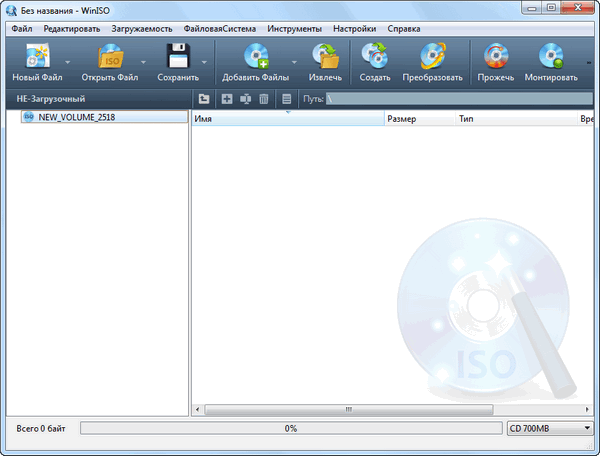Expand the Новый Файл dropdown arrow
This screenshot has width=600, height=456.
(x=67, y=62)
